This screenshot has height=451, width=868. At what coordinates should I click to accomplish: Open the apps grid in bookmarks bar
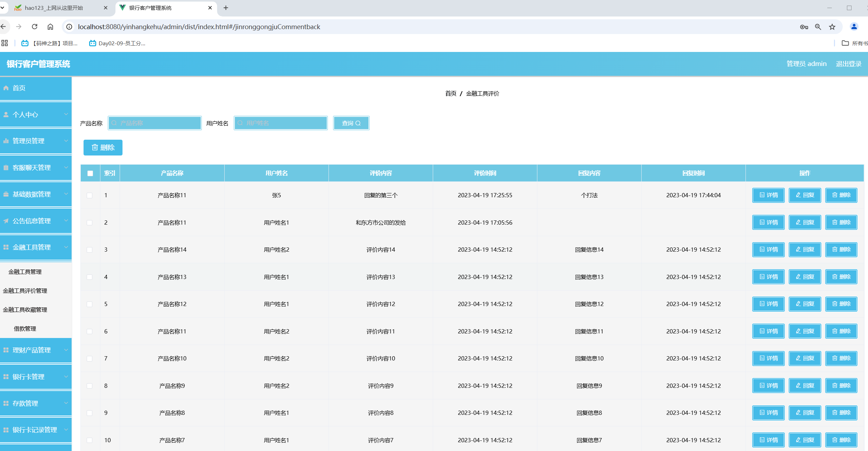(5, 43)
